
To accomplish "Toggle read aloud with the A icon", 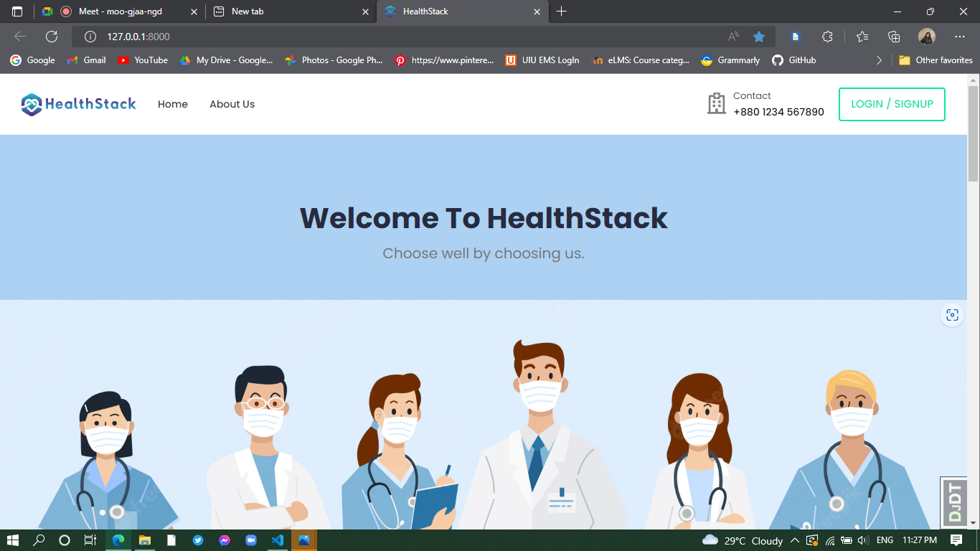I will 733,36.
